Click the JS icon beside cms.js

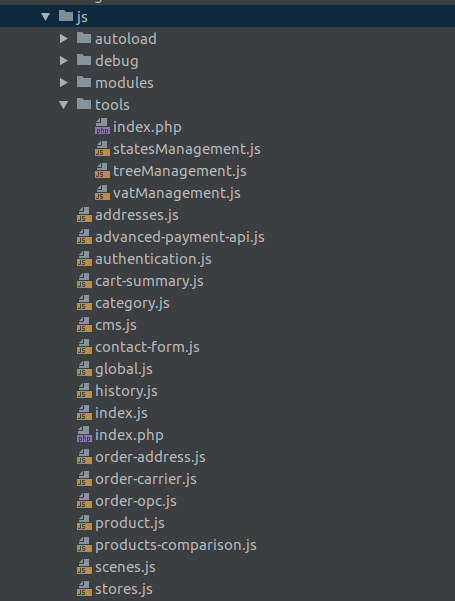[x=84, y=324]
